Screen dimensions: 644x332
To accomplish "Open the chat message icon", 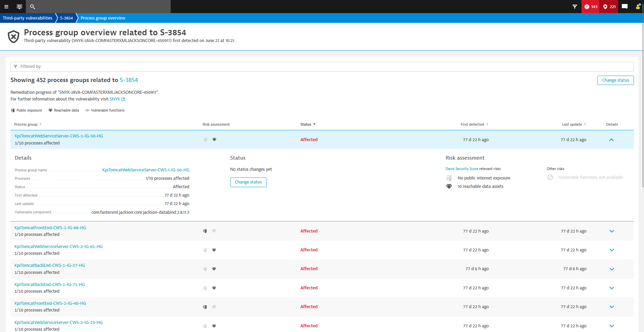I will [x=625, y=7].
